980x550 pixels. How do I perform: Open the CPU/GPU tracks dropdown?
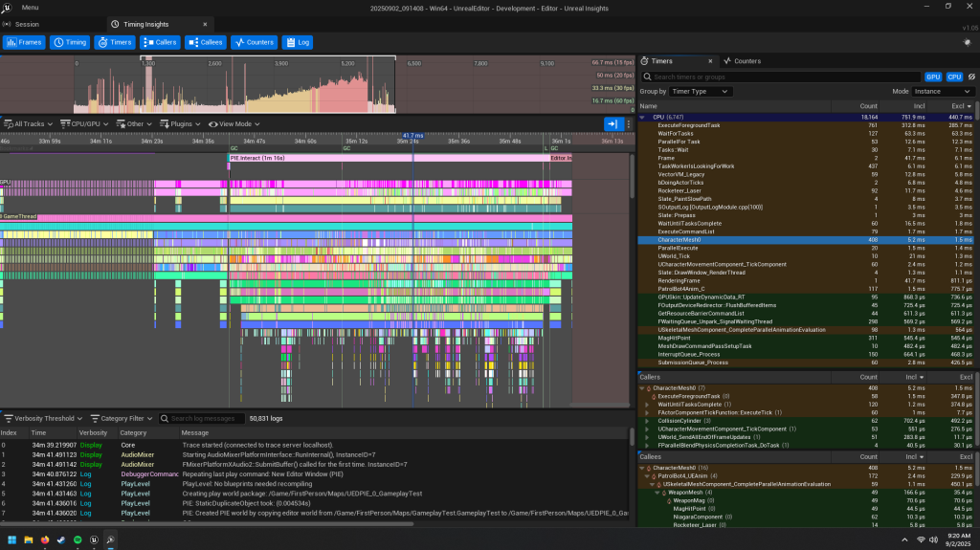[84, 123]
